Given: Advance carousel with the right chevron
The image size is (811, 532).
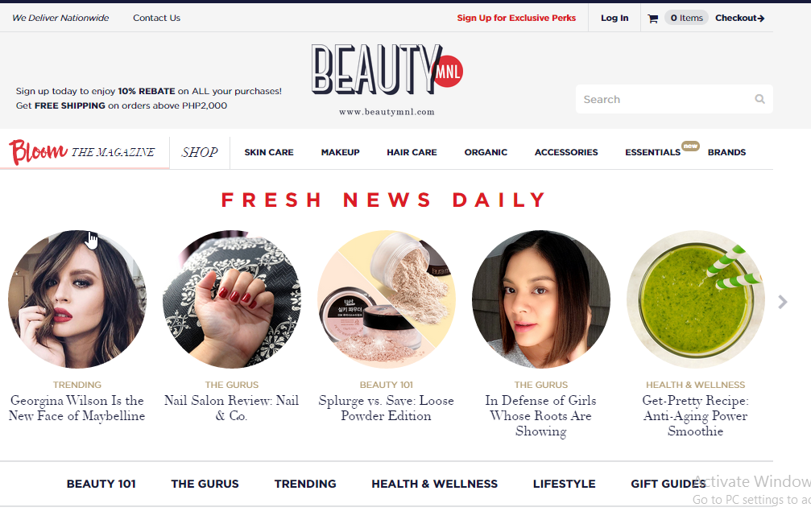Looking at the screenshot, I should click(x=783, y=302).
